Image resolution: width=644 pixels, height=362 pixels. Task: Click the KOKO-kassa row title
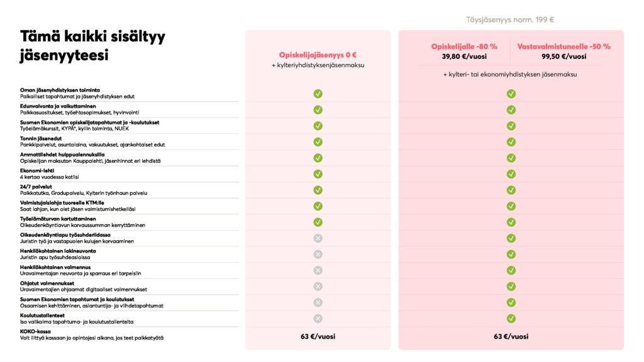pos(35,332)
